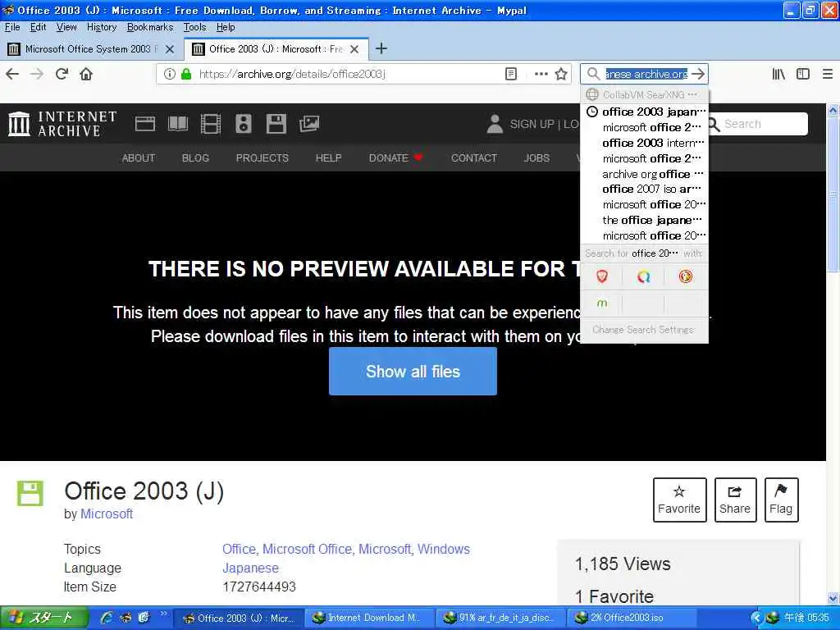Open the Internet Archive web icon
Screen dimensions: 840x630
click(x=144, y=124)
